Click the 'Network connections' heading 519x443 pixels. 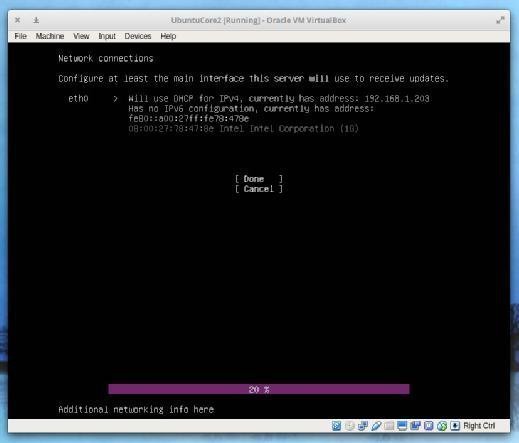coord(106,59)
